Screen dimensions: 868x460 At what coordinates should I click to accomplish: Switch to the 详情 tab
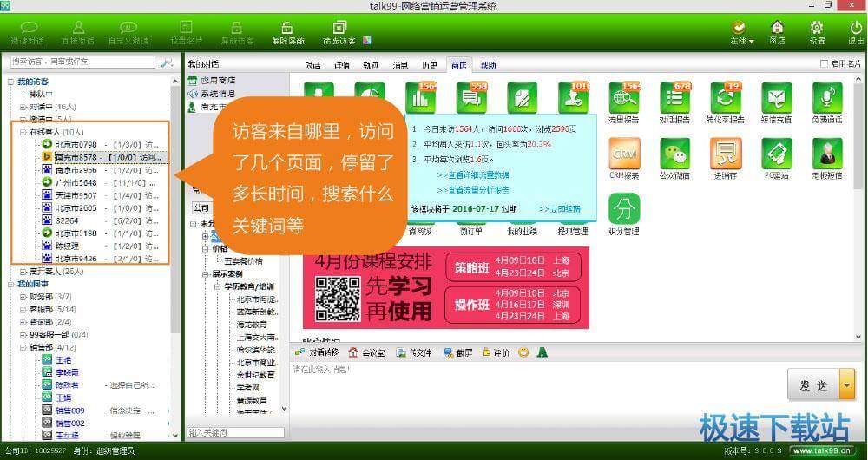pos(342,65)
